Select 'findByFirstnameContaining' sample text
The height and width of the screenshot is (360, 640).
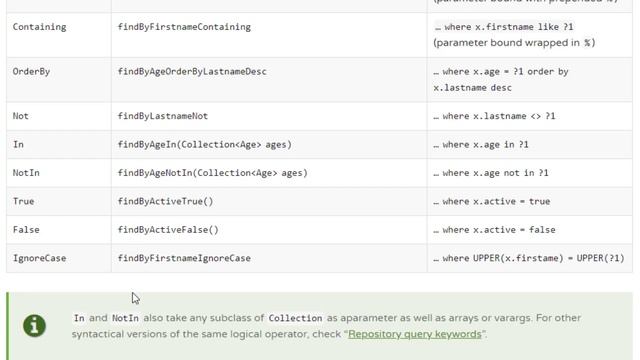pos(184,27)
